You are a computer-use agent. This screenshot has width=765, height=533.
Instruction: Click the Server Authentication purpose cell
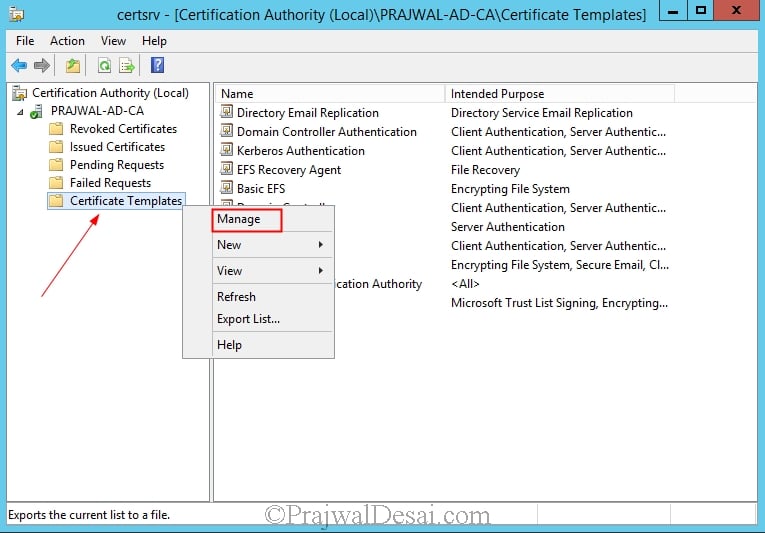click(507, 227)
